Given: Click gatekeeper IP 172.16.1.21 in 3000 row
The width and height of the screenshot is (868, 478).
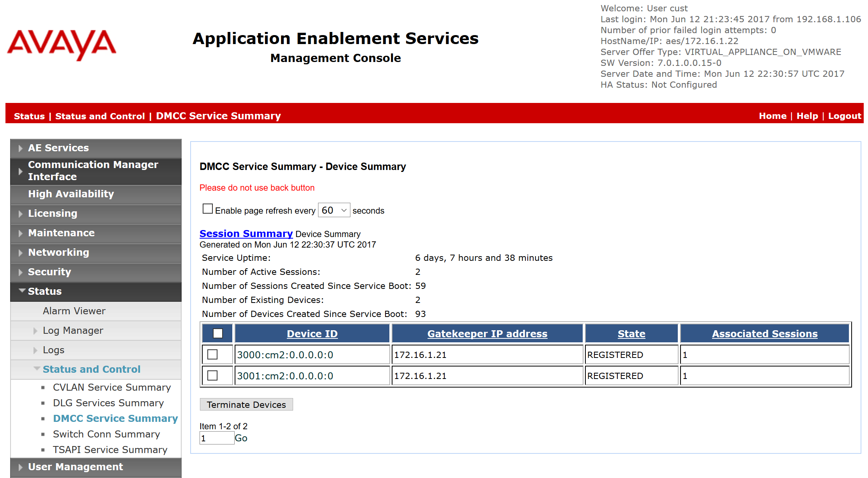Looking at the screenshot, I should (x=420, y=355).
